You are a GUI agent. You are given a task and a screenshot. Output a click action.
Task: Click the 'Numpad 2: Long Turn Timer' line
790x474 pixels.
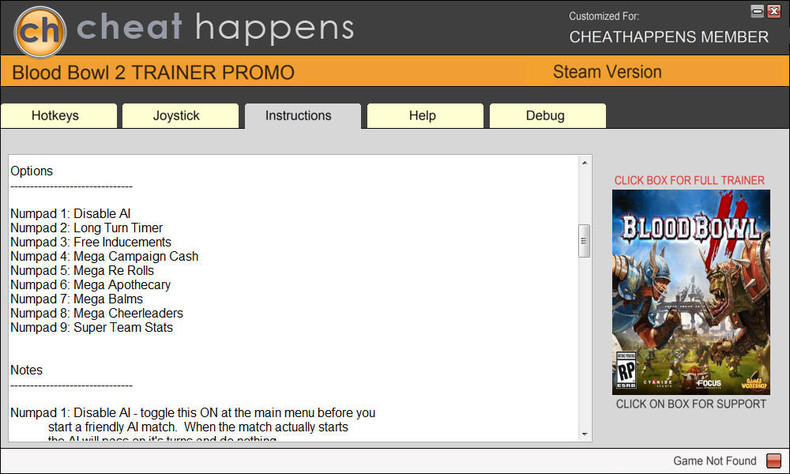[87, 228]
